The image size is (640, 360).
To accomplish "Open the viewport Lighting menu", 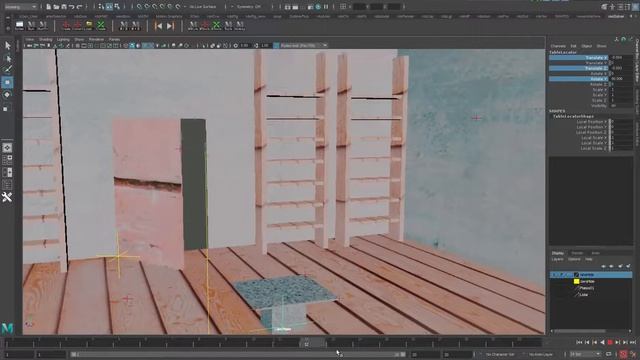I will [x=63, y=40].
